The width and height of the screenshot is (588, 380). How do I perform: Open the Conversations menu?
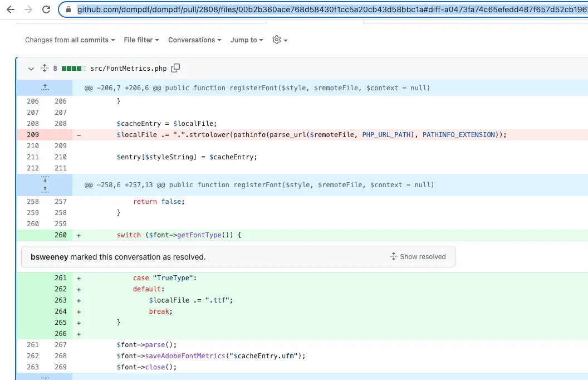tap(194, 40)
